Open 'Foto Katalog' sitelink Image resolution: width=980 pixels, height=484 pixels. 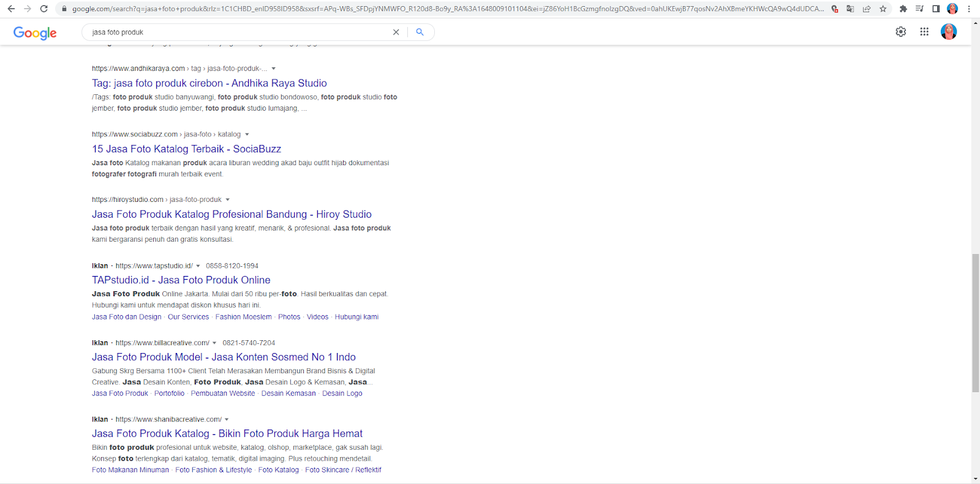(x=279, y=470)
